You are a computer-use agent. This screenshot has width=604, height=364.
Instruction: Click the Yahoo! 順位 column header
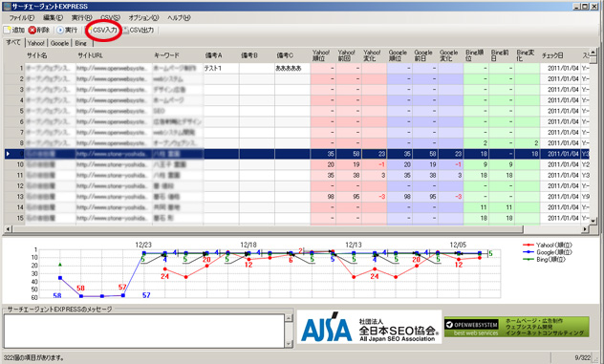(323, 55)
